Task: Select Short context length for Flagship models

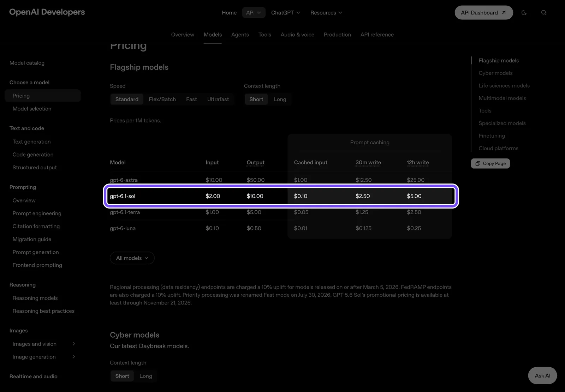Action: tap(256, 99)
